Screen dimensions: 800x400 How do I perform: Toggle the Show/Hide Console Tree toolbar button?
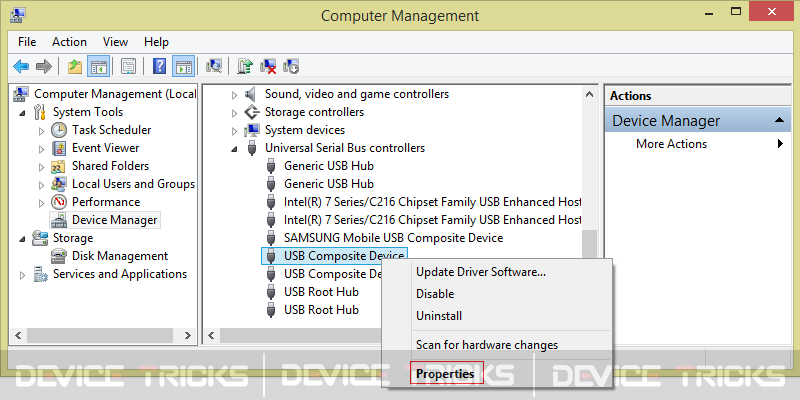point(99,66)
